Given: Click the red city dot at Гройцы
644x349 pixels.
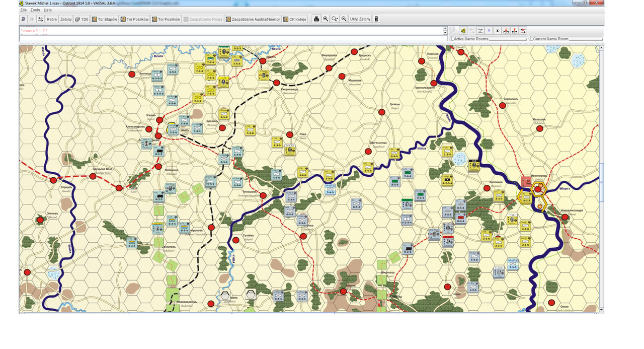Looking at the screenshot, I should (382, 113).
